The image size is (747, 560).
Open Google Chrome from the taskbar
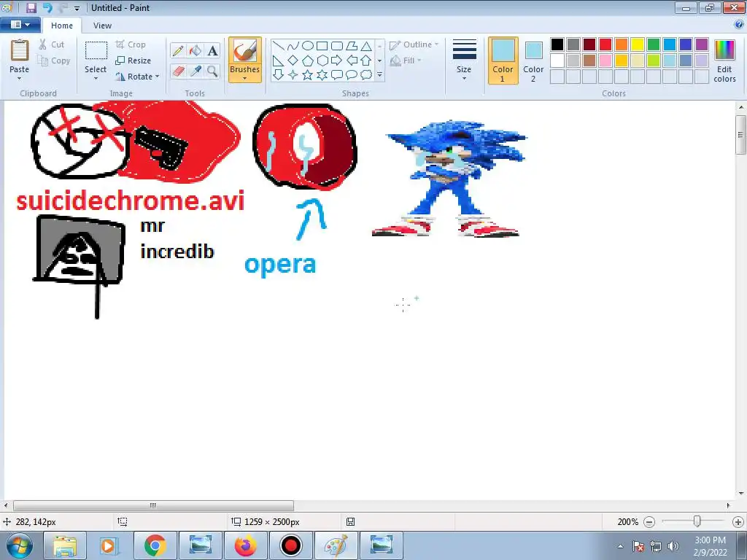[155, 545]
